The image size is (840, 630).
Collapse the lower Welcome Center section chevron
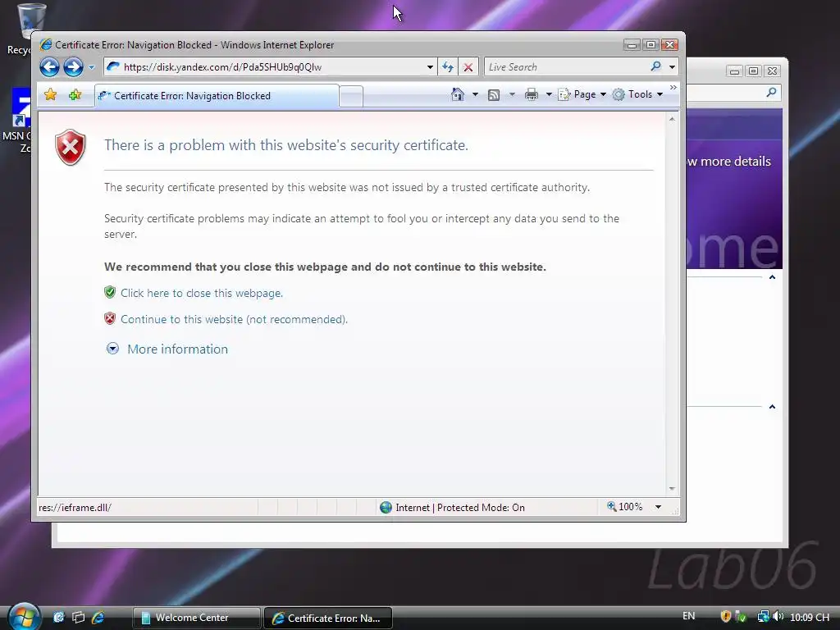(x=772, y=407)
